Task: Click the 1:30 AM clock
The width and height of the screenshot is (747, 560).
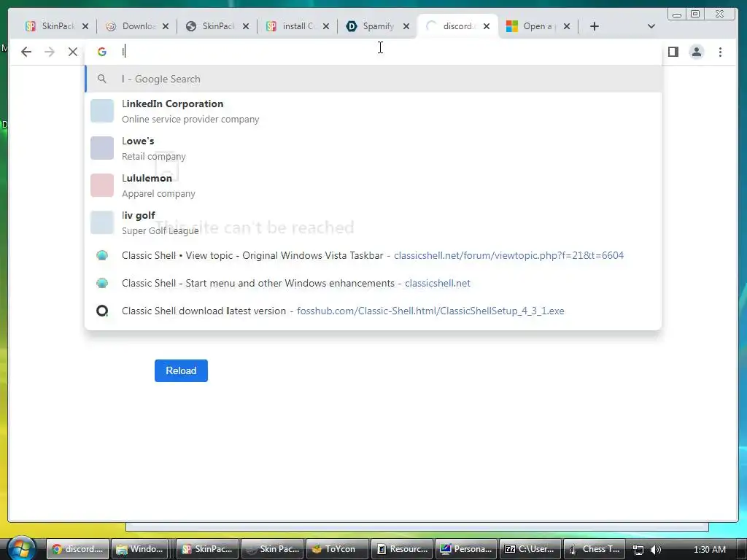Action: [x=709, y=550]
